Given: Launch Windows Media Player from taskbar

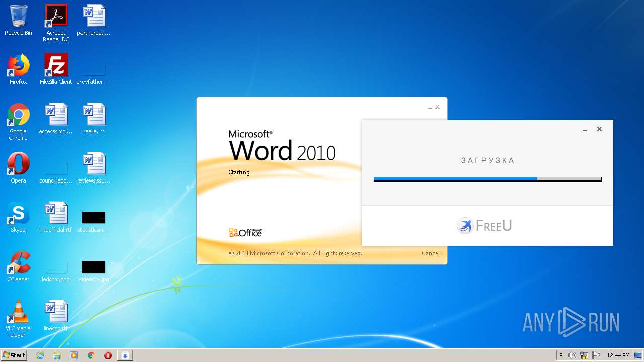Looking at the screenshot, I should (x=74, y=355).
